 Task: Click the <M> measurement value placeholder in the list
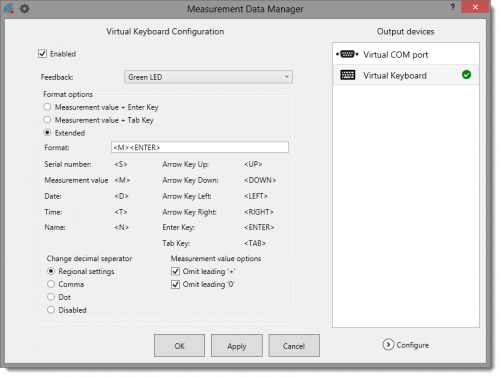(x=122, y=180)
